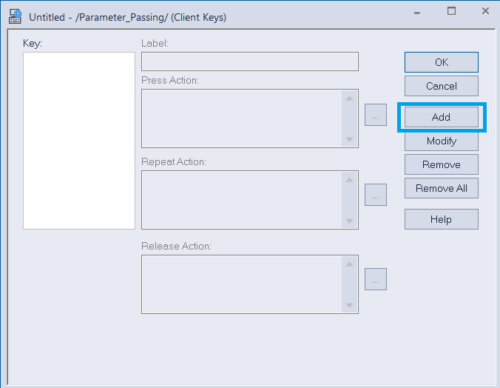Viewport: 500px width, 388px height.
Task: Cancel the Client Keys dialog
Action: [x=441, y=86]
